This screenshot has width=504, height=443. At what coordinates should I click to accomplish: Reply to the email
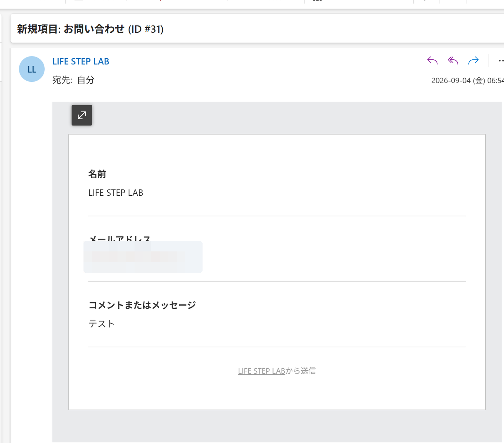(x=432, y=61)
